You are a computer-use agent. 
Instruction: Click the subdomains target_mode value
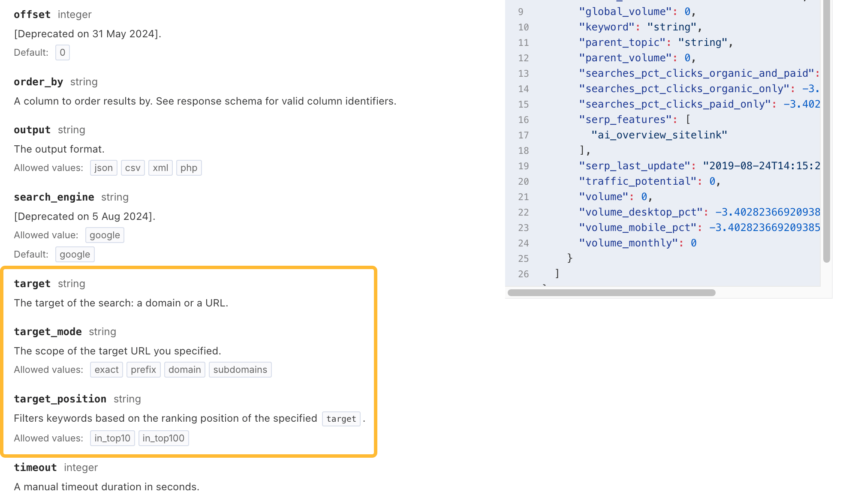click(x=240, y=370)
